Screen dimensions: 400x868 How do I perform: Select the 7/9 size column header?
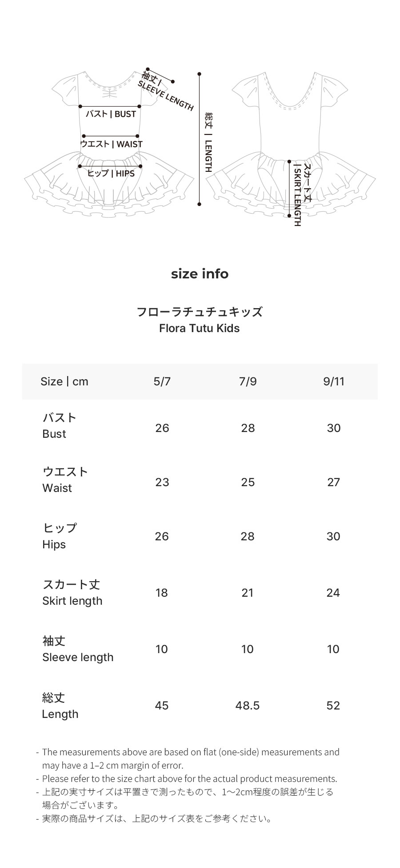tap(248, 381)
